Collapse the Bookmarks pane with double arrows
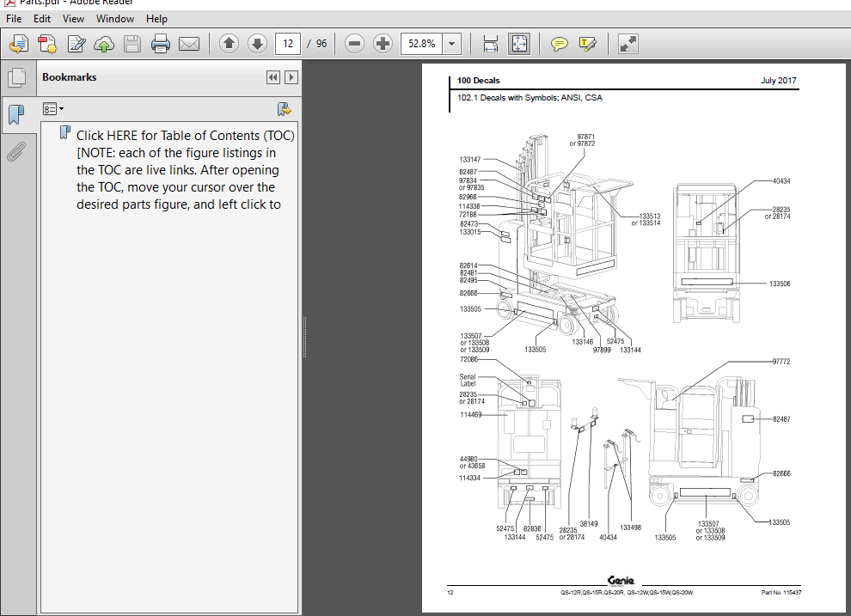 273,77
